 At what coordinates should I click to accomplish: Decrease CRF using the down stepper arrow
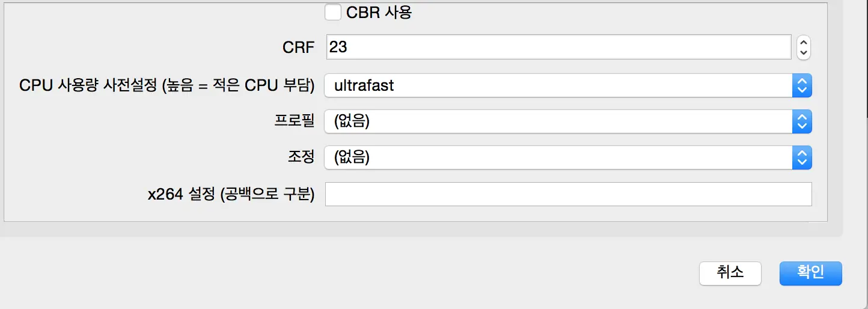click(x=804, y=53)
